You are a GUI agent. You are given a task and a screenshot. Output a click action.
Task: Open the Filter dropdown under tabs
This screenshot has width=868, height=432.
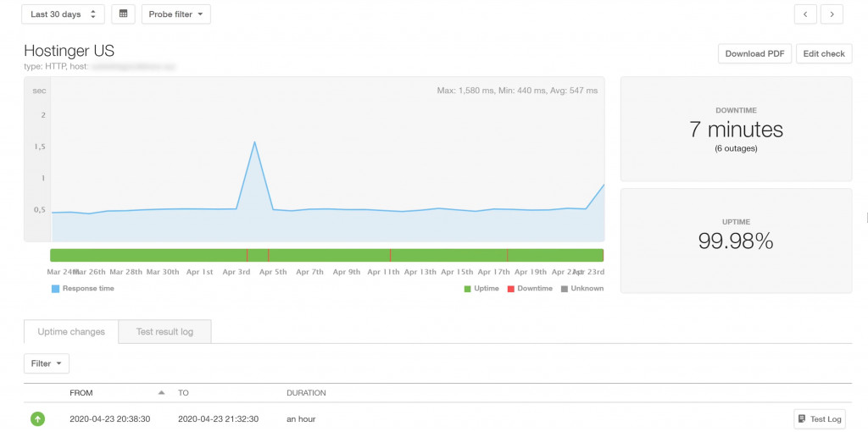46,363
